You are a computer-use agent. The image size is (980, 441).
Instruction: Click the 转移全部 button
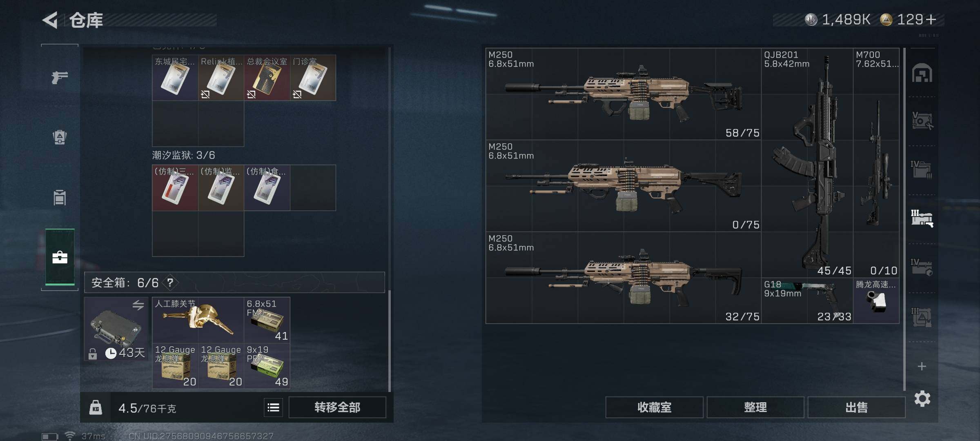pos(337,408)
